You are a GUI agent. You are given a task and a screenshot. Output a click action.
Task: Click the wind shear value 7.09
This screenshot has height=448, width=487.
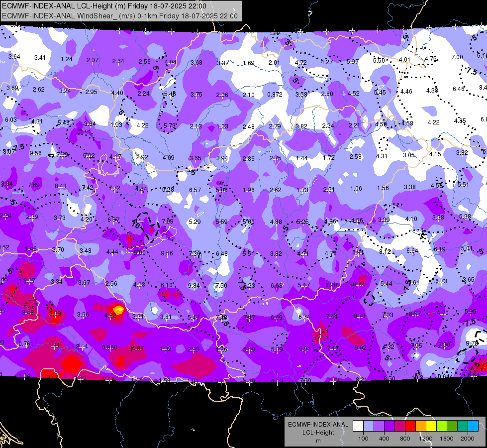coord(168,222)
